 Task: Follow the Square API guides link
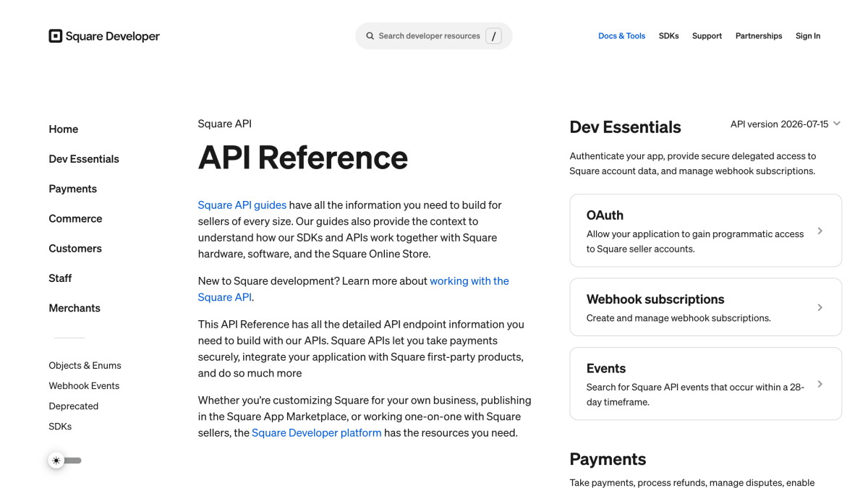click(242, 205)
